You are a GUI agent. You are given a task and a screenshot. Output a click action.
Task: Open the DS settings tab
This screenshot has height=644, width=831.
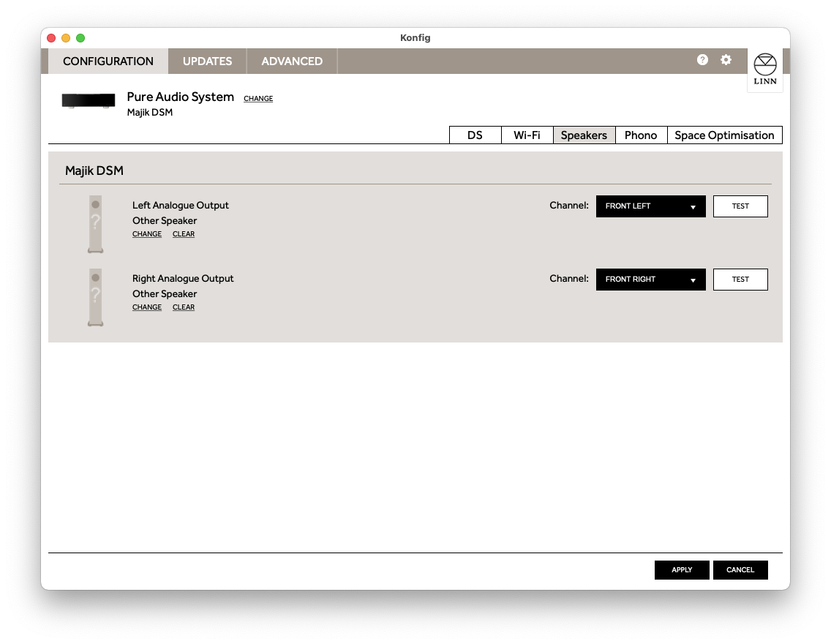[x=475, y=135]
